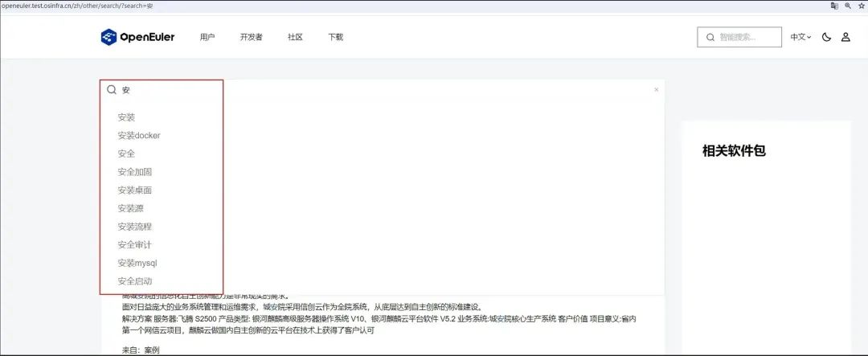Screen dimensions: 868x356
Task: Expand the 中文 language dropdown
Action: tap(800, 37)
